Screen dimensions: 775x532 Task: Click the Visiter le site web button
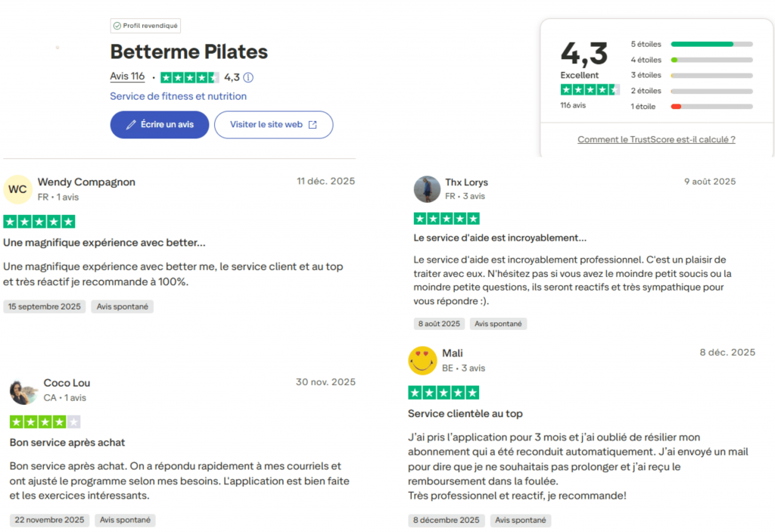(x=273, y=124)
